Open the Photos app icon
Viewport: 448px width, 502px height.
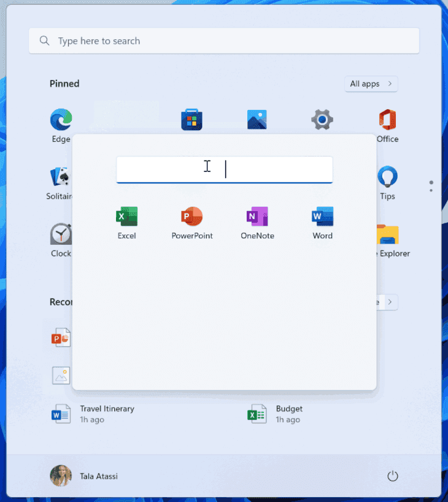tap(257, 120)
